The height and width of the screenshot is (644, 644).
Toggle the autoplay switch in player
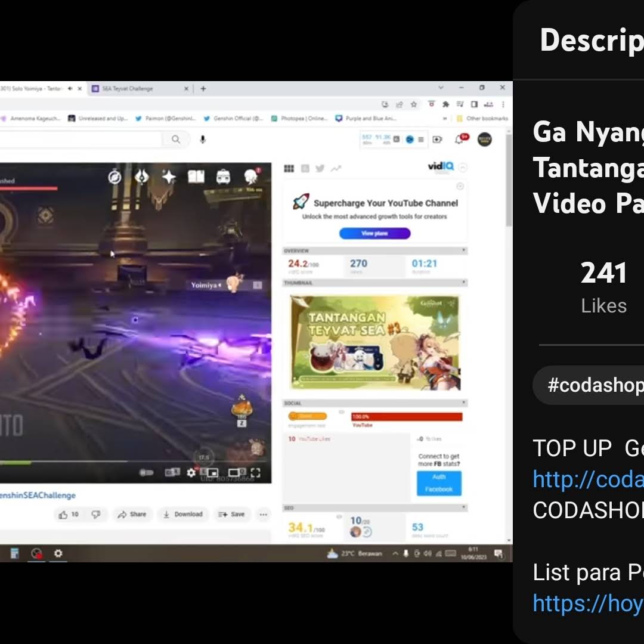tap(146, 473)
